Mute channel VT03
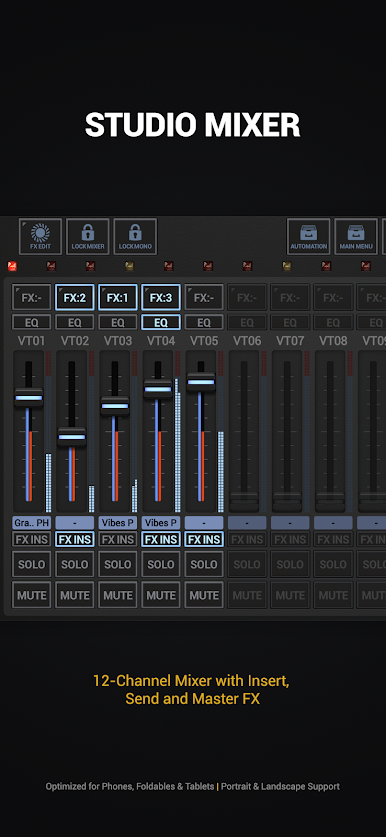 pyautogui.click(x=118, y=595)
